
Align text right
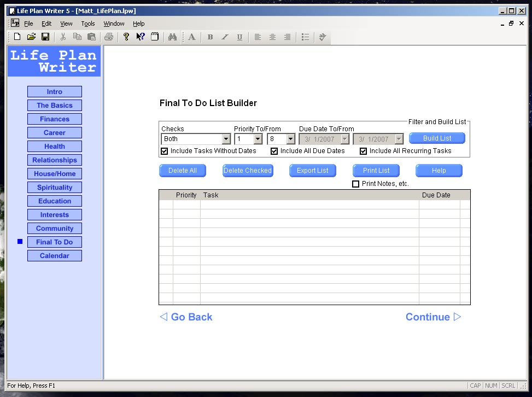click(x=287, y=37)
